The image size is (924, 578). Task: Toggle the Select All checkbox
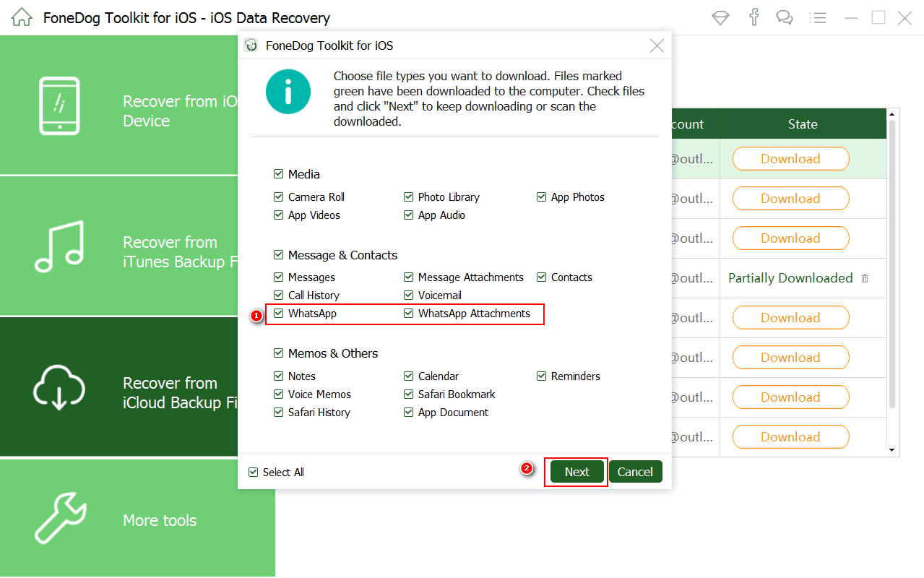(253, 473)
